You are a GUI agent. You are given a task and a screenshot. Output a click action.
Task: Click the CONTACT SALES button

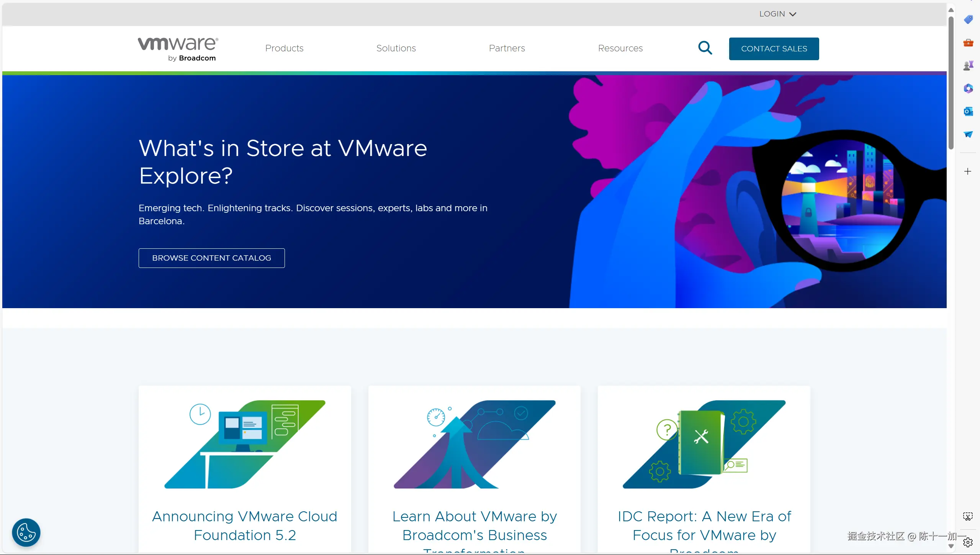[774, 49]
